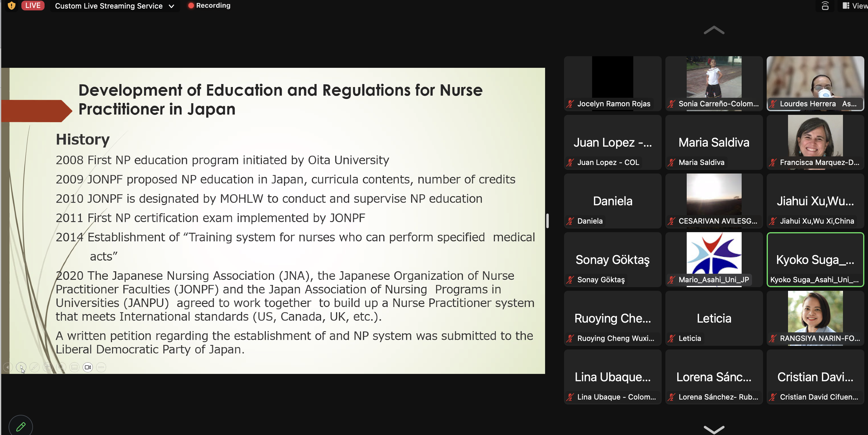Click muted mic icon beside CESARIVAN AVILESG
The width and height of the screenshot is (868, 435).
pos(671,221)
